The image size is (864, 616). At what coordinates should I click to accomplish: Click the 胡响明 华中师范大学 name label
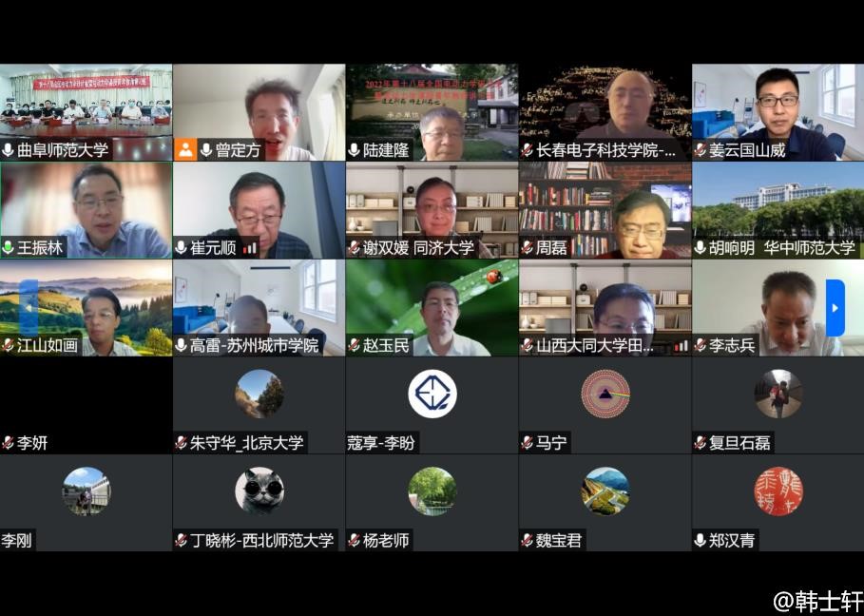pos(781,248)
